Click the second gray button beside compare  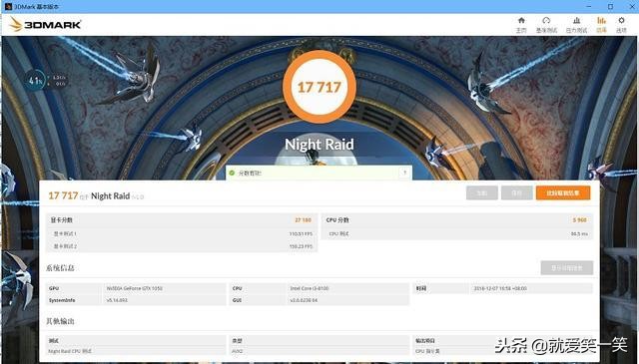517,193
